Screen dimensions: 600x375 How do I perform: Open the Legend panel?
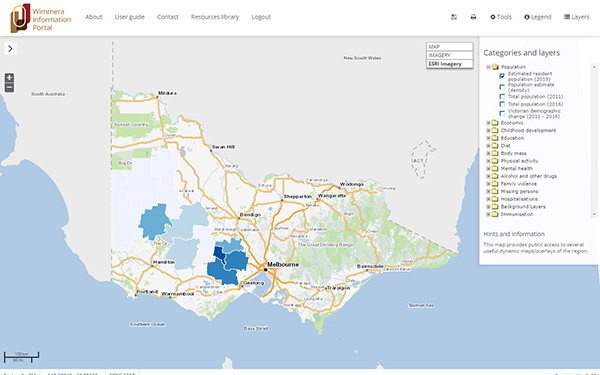538,17
